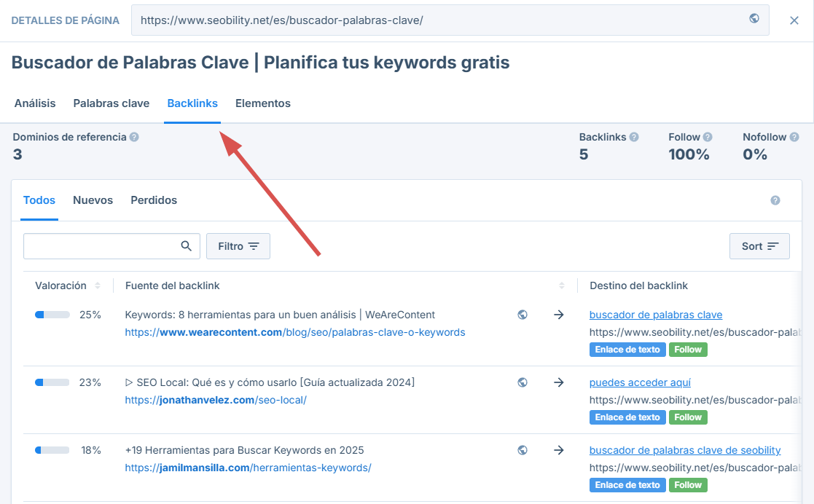The image size is (814, 504).
Task: Click Enlace de texto badge in jamilmansilla row
Action: click(x=627, y=485)
